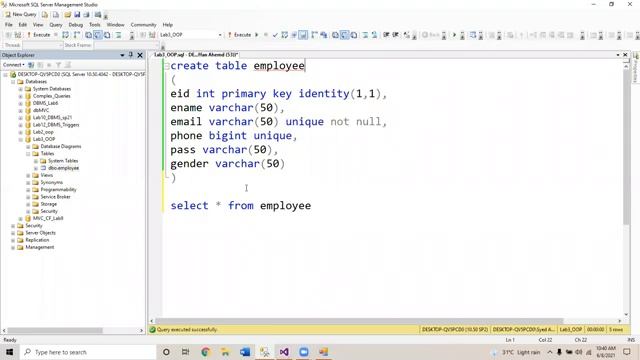The height and width of the screenshot is (360, 640).
Task: Start debugging with the green play arrow
Action: (x=257, y=35)
